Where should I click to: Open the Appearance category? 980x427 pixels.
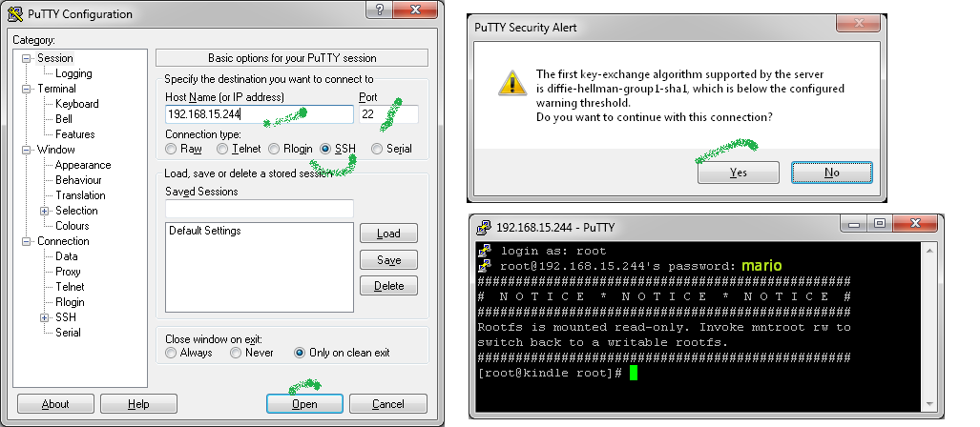83,165
